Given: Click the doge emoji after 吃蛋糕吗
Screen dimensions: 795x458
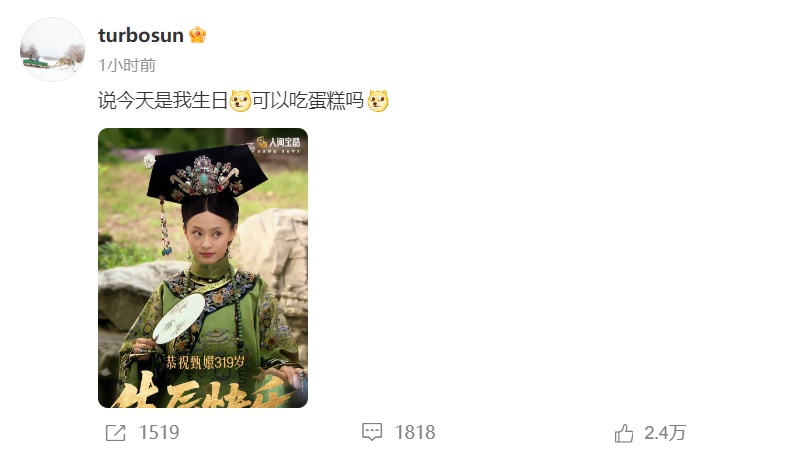Looking at the screenshot, I should pos(378,100).
